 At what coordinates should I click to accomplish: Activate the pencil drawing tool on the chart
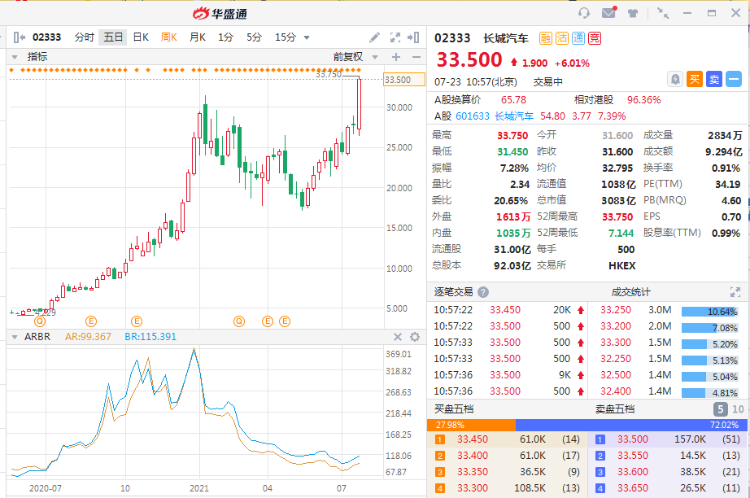tap(375, 37)
